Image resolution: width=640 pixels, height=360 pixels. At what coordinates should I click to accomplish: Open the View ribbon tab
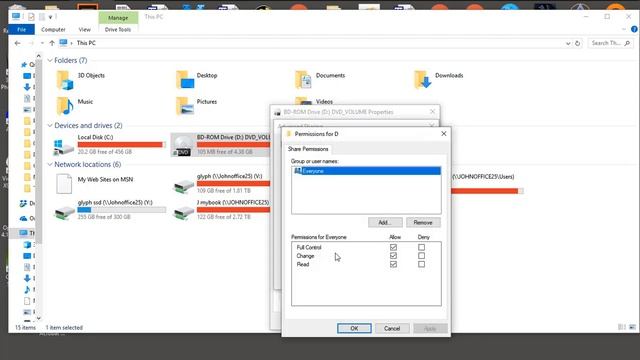[x=84, y=29]
